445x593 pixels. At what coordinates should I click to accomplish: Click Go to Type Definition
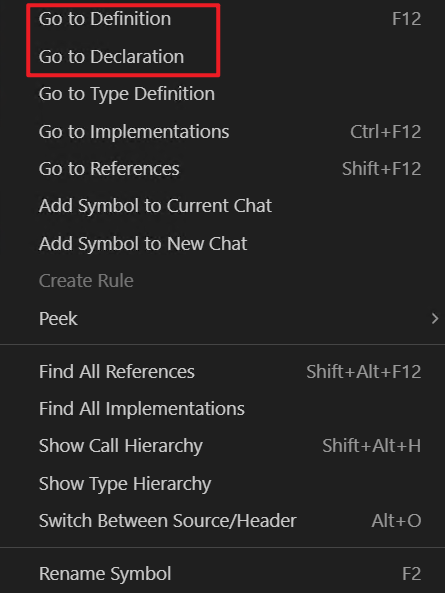pos(222,94)
